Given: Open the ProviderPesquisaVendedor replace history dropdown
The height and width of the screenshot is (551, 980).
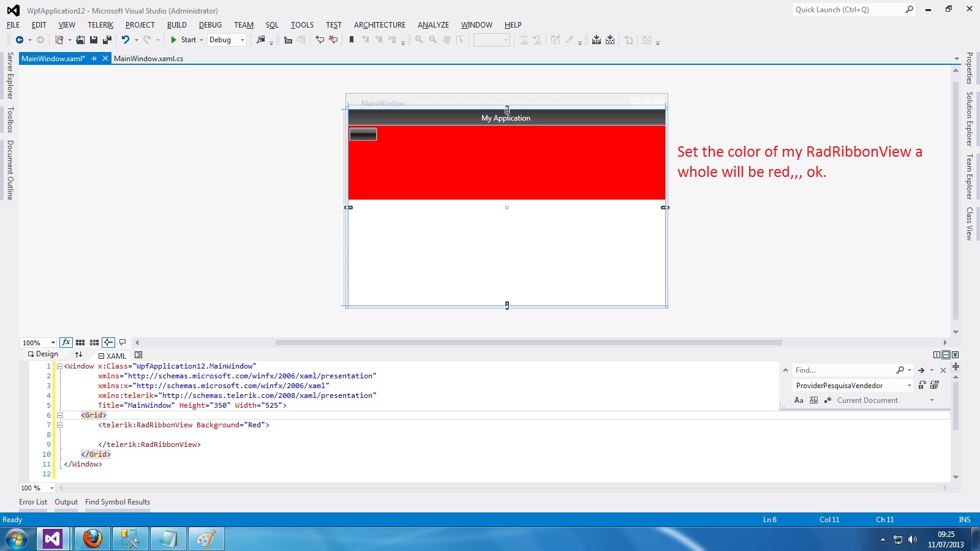Looking at the screenshot, I should [x=909, y=386].
